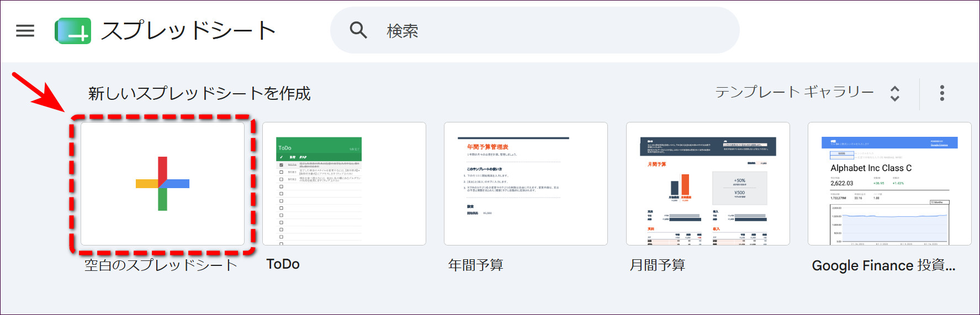This screenshot has height=315, width=980.
Task: Open テンプレート ギャラリー link
Action: click(x=794, y=92)
